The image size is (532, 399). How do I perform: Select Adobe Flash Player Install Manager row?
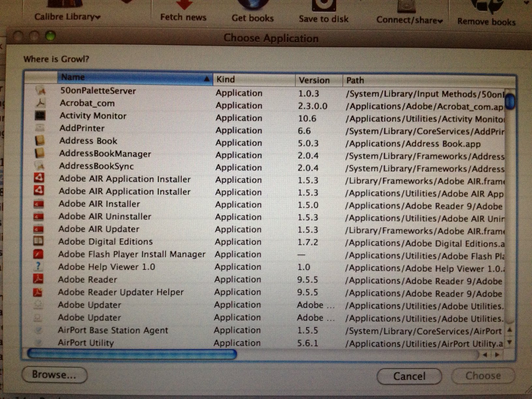(x=132, y=254)
